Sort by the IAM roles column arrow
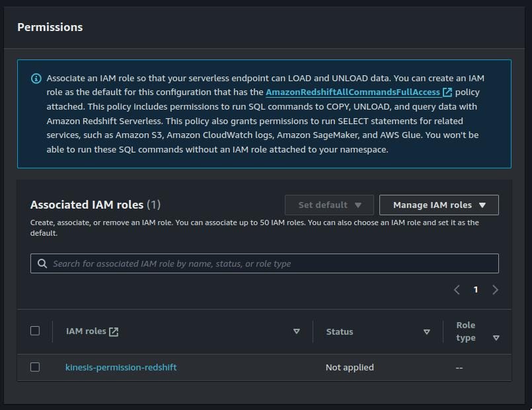The image size is (532, 410). click(297, 331)
